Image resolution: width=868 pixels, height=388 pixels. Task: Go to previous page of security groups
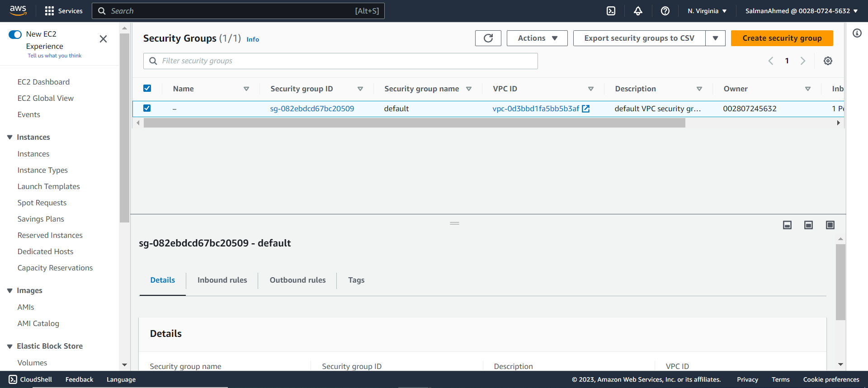click(771, 61)
